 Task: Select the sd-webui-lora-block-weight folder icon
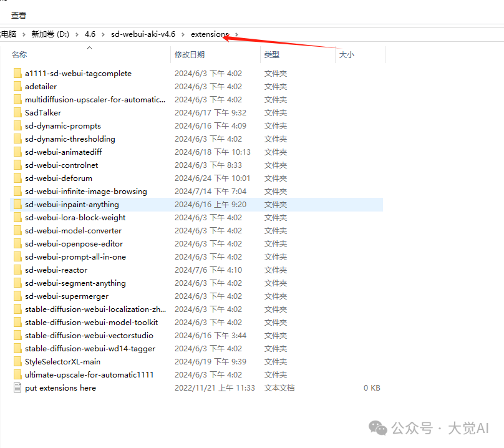pos(17,217)
